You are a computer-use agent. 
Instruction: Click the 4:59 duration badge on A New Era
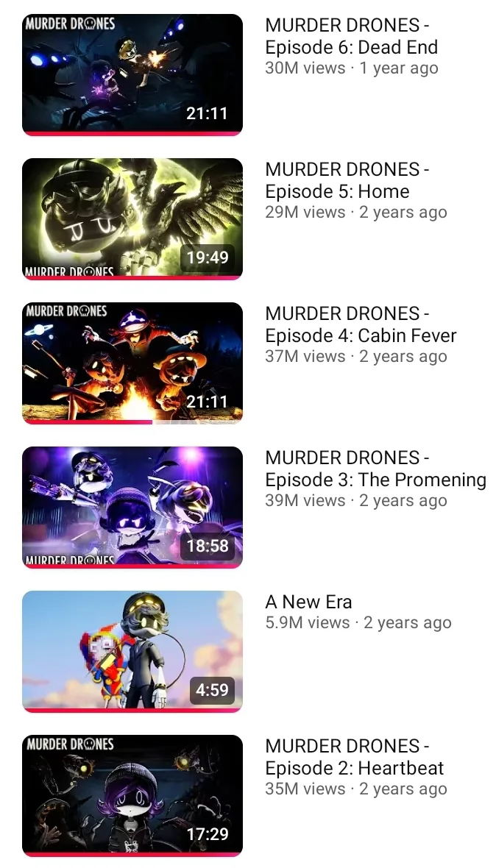(212, 690)
